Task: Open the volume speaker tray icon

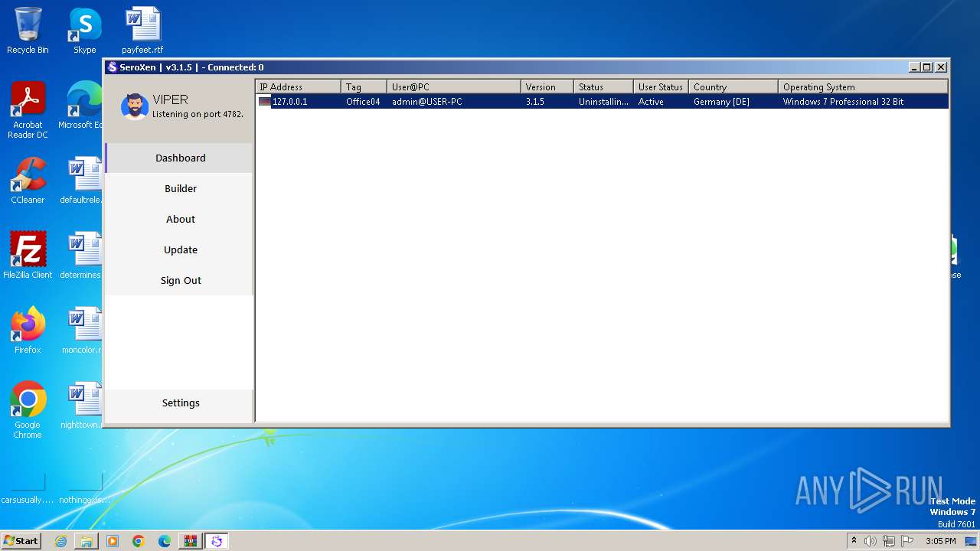Action: point(871,541)
